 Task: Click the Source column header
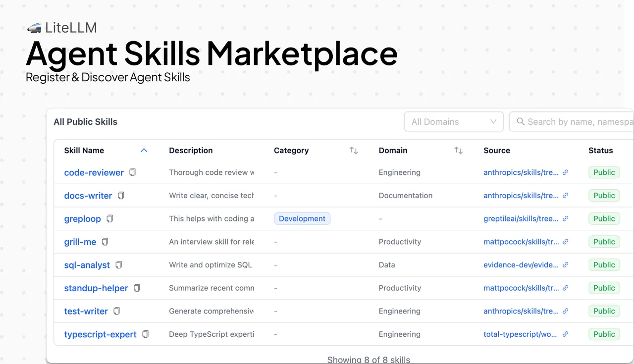pyautogui.click(x=497, y=150)
